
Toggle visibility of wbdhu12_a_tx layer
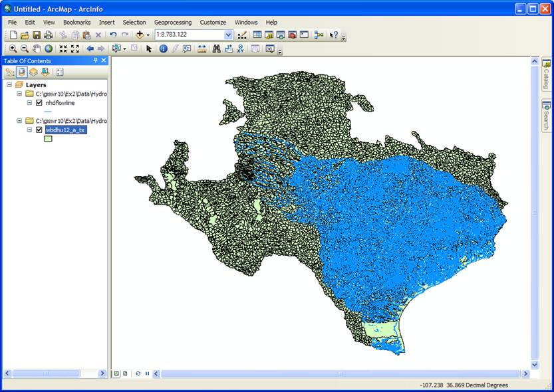(39, 130)
